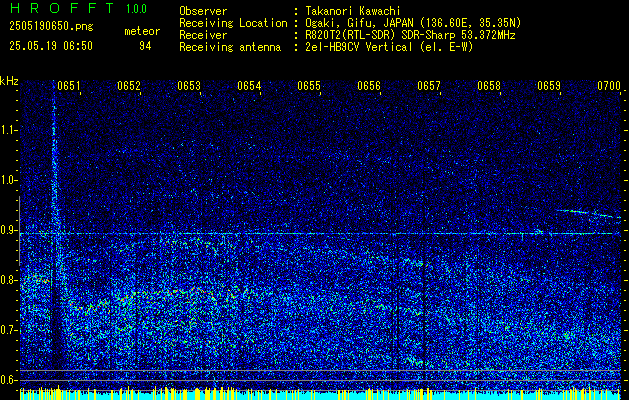Click the 2el-HB9CV Vertical antenna text

389,47
